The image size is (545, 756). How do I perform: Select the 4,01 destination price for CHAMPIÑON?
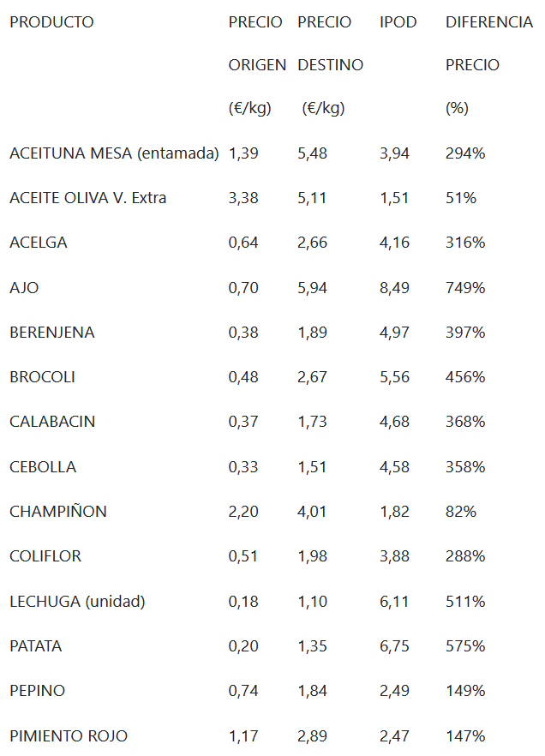coord(313,512)
